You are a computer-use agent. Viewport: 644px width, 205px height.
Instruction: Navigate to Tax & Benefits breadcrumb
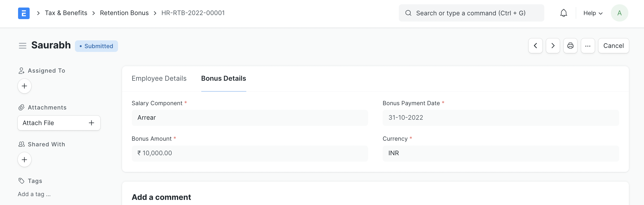[x=66, y=13]
